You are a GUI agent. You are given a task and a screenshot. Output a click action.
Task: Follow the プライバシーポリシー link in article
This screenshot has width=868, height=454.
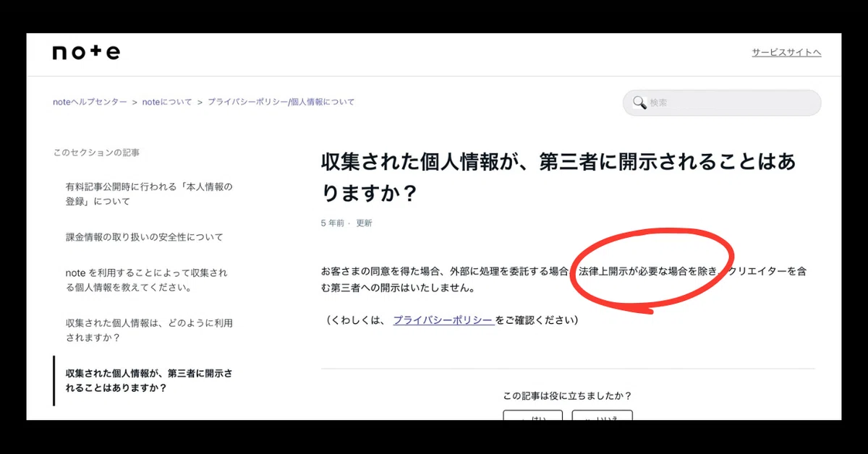pyautogui.click(x=443, y=320)
